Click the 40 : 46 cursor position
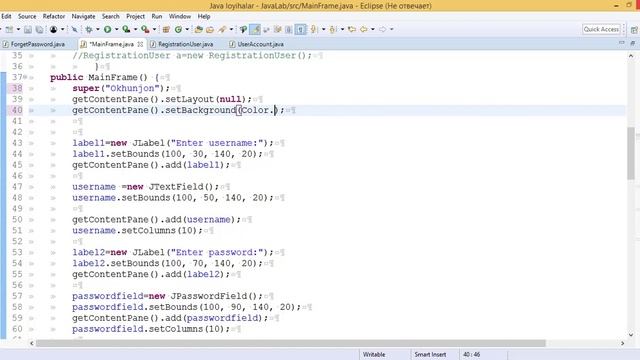 pyautogui.click(x=471, y=354)
